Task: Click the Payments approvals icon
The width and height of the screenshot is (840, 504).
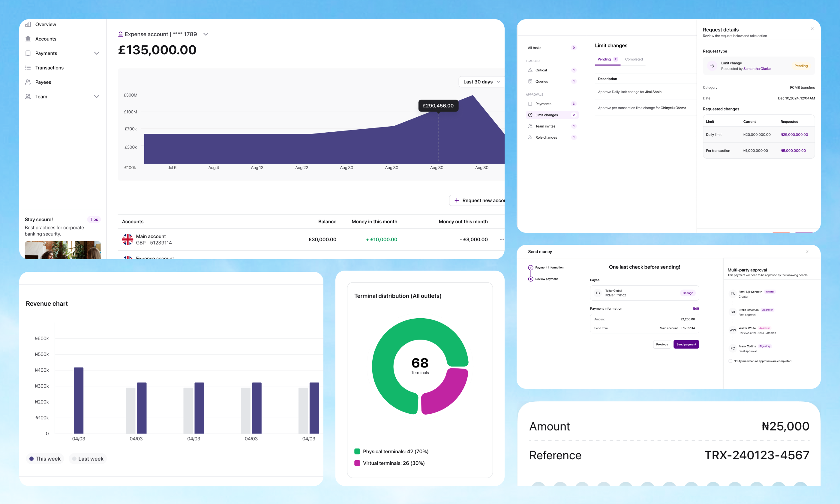Action: click(530, 103)
